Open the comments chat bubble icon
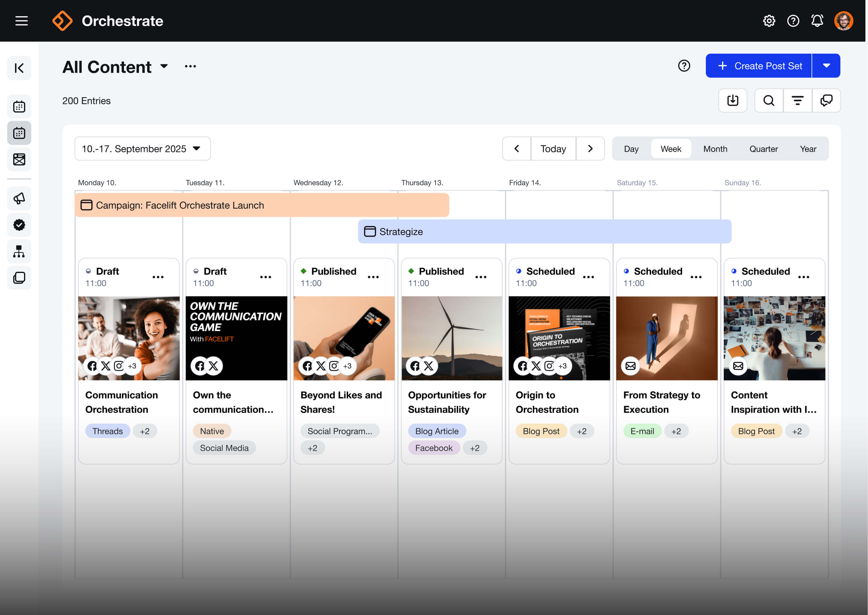The width and height of the screenshot is (868, 615). click(826, 100)
